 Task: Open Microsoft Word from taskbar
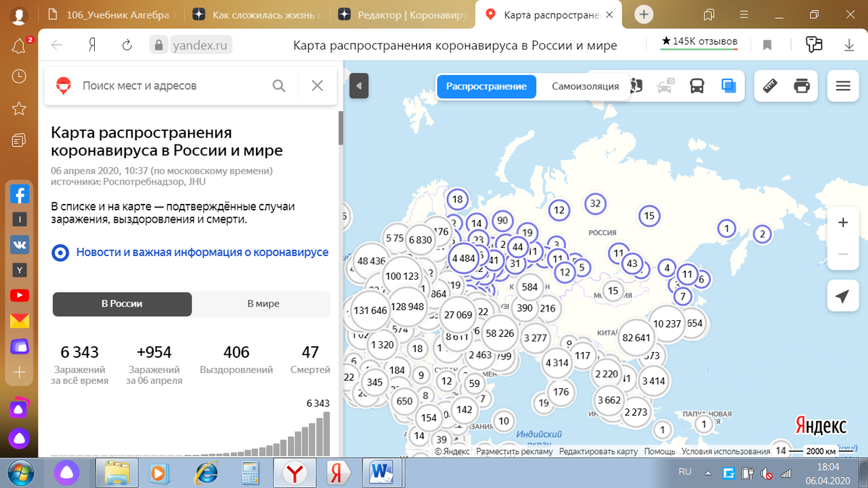click(x=380, y=474)
